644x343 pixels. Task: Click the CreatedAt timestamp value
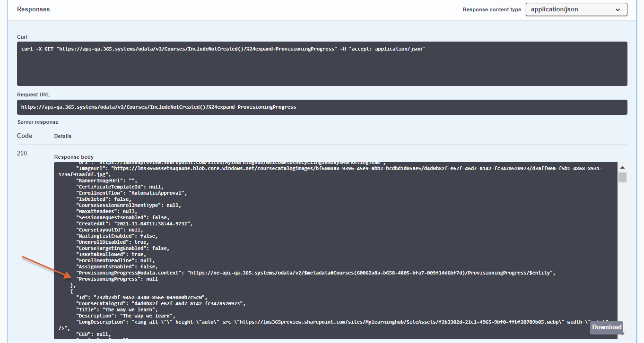pos(152,224)
